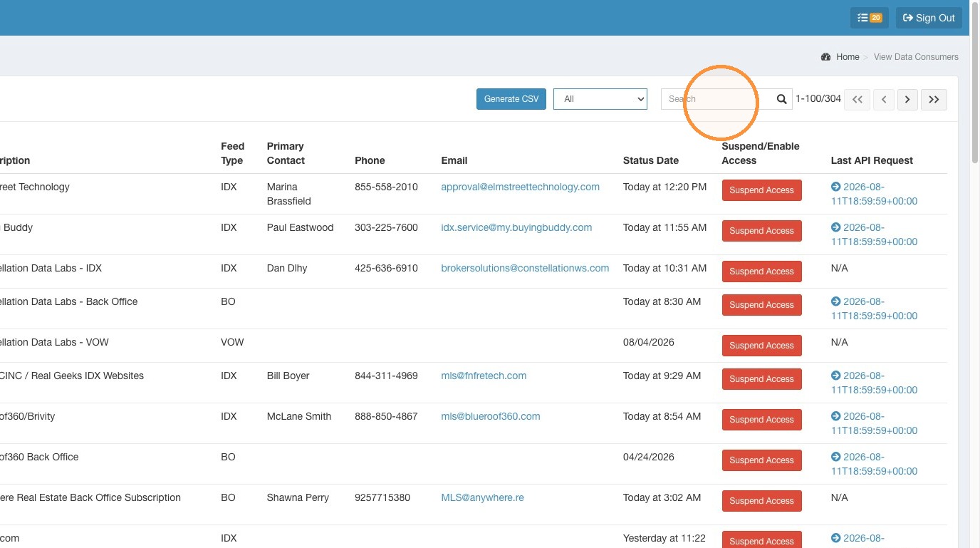
Task: Open the task list icon with 20 badge
Action: [x=869, y=18]
